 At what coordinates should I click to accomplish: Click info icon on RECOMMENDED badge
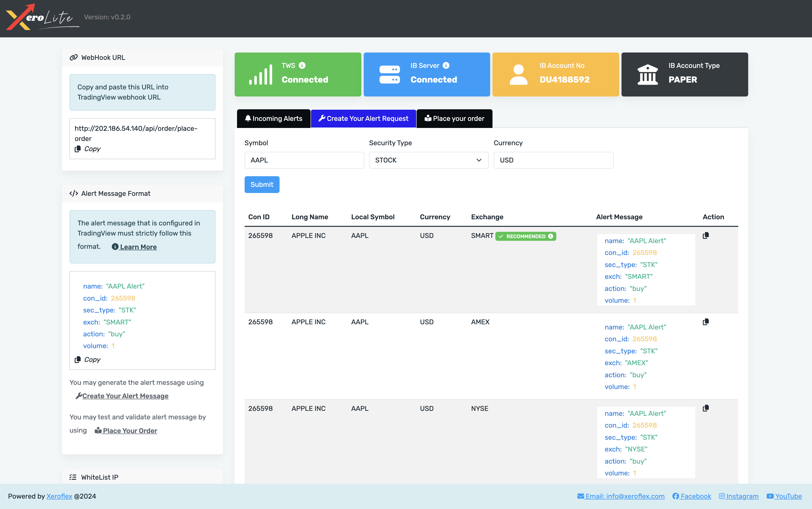(551, 236)
